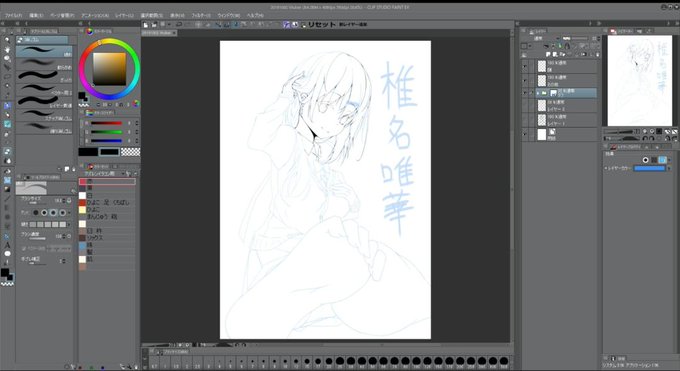The width and height of the screenshot is (680, 371).
Task: Select the 練り消しゴム sub tool
Action: [x=44, y=128]
